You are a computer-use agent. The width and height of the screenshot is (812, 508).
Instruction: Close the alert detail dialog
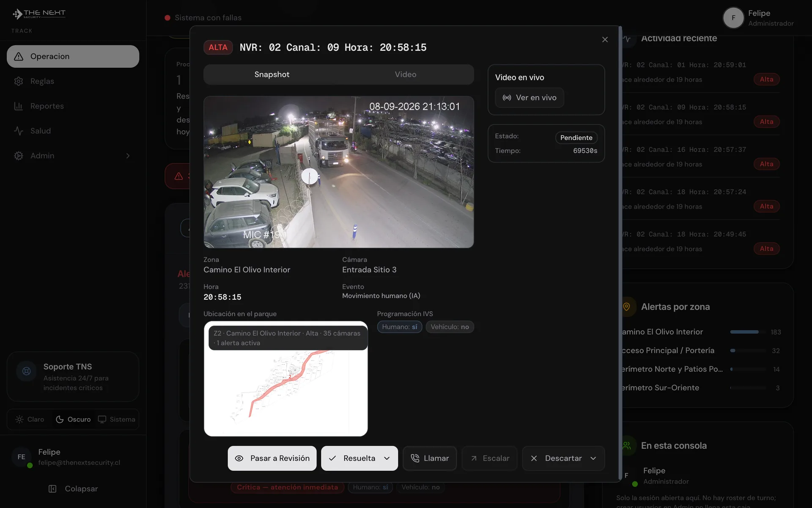pos(605,39)
